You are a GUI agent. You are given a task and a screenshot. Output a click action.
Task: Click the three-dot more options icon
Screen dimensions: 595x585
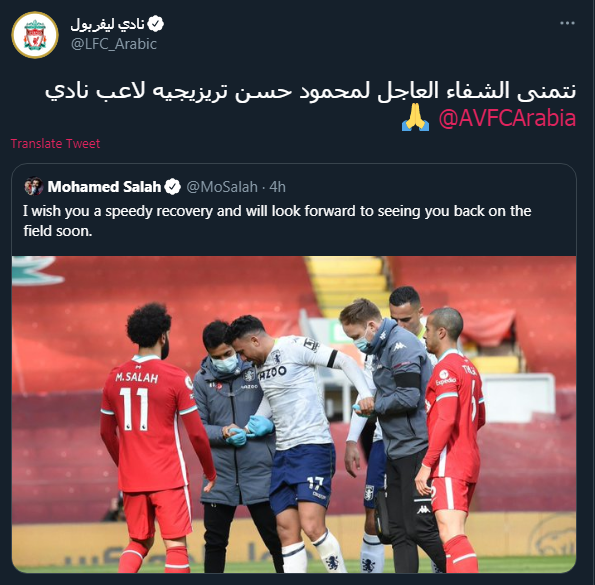point(567,23)
